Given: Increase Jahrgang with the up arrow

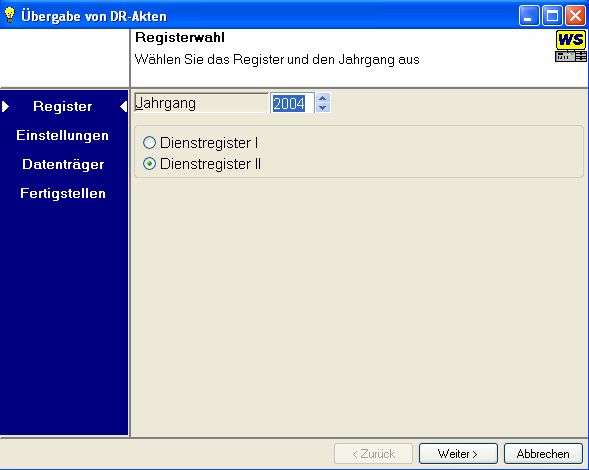Looking at the screenshot, I should pyautogui.click(x=323, y=98).
